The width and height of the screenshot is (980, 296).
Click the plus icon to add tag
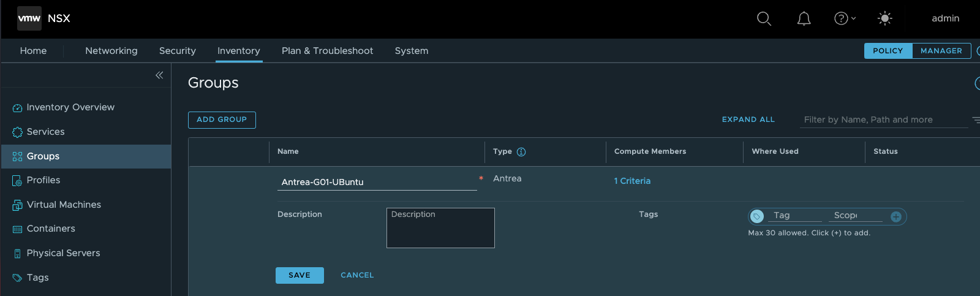[x=896, y=217]
